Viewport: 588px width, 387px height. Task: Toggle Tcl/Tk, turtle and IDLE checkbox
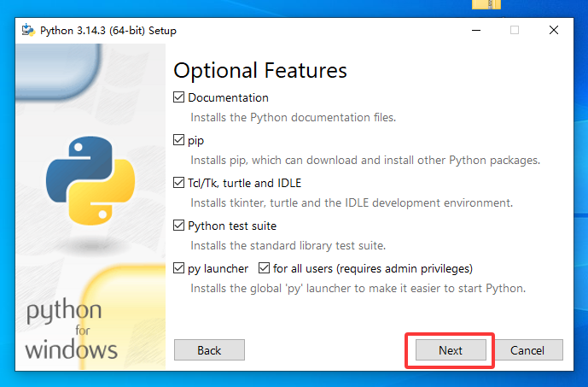(179, 183)
